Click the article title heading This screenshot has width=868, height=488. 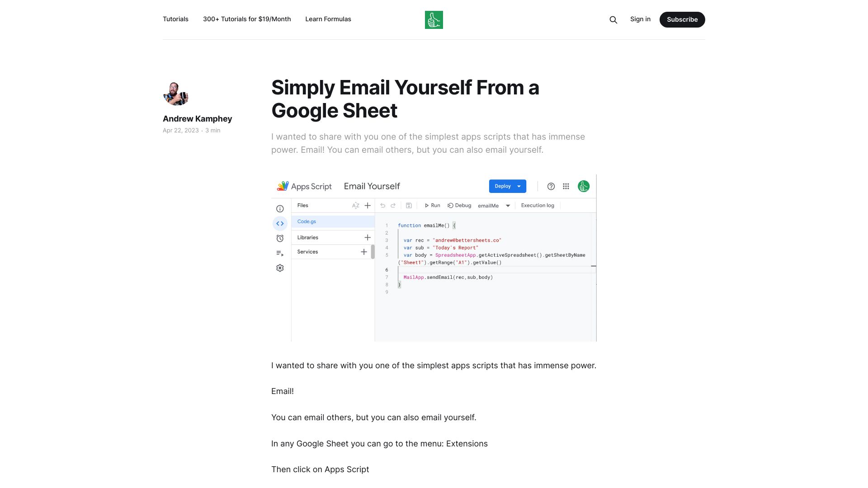pyautogui.click(x=405, y=99)
